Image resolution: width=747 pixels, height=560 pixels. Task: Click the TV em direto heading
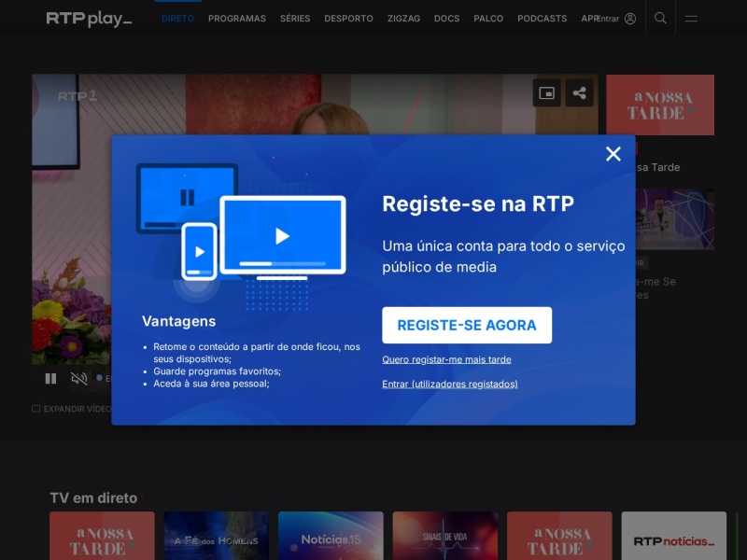point(94,498)
